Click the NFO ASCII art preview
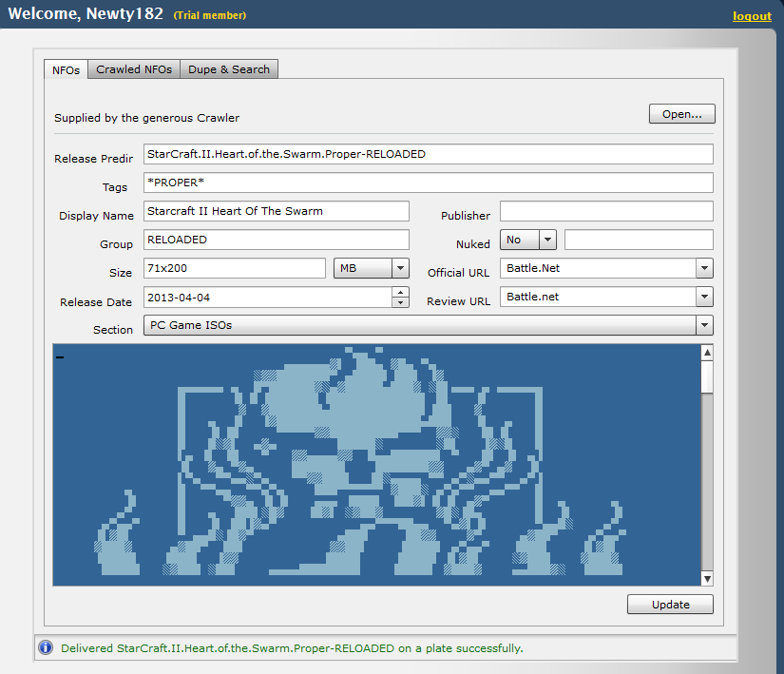 [377, 465]
